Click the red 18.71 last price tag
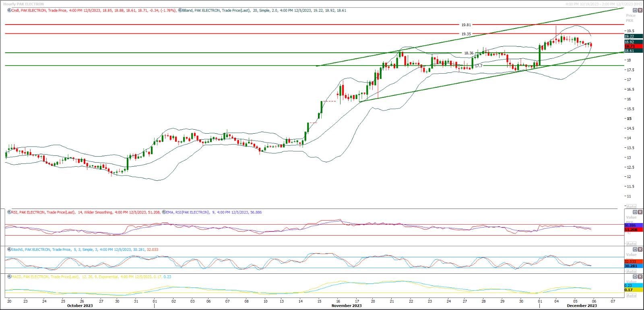This screenshot has width=644, height=310. [633, 47]
